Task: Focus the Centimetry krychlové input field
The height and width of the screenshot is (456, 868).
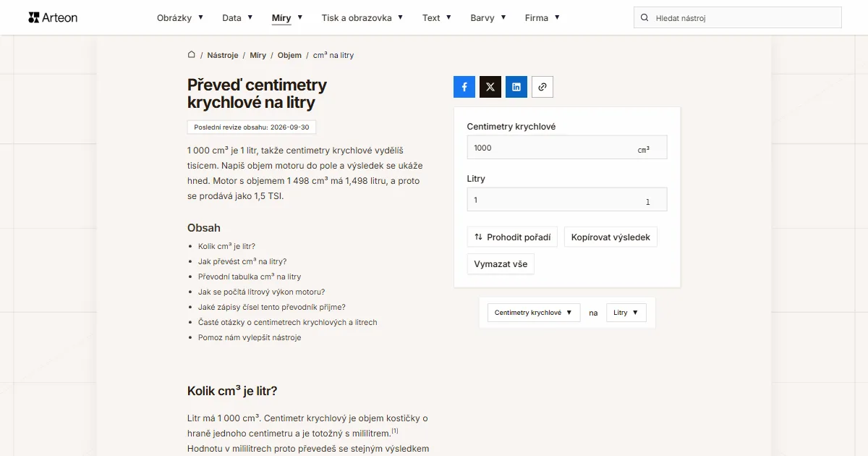Action: tap(567, 148)
